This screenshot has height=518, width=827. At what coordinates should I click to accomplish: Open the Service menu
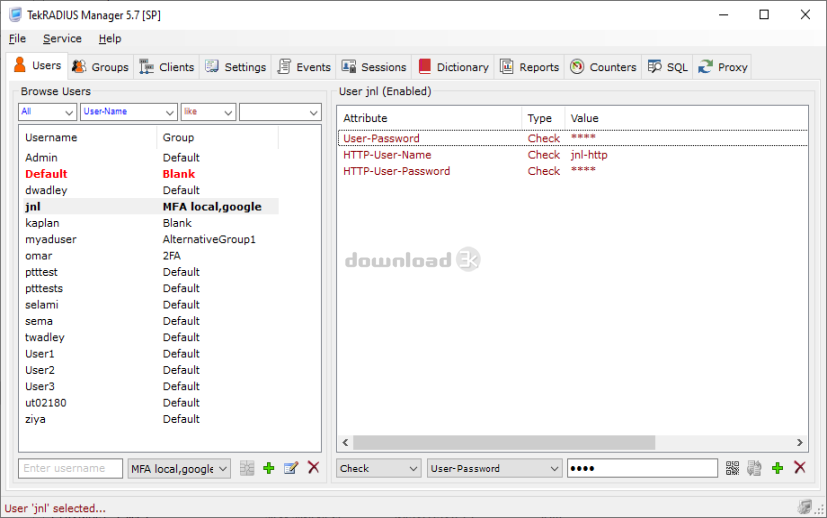click(x=62, y=39)
